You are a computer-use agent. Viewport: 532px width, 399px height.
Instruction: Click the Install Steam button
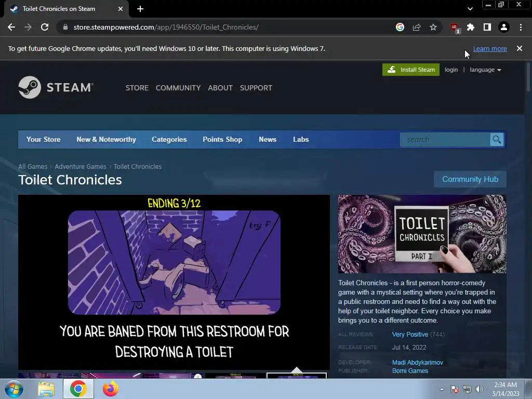click(x=411, y=70)
